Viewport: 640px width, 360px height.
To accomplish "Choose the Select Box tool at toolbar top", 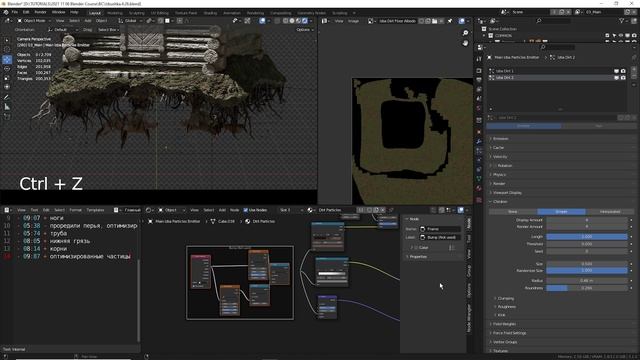I will coord(7,40).
